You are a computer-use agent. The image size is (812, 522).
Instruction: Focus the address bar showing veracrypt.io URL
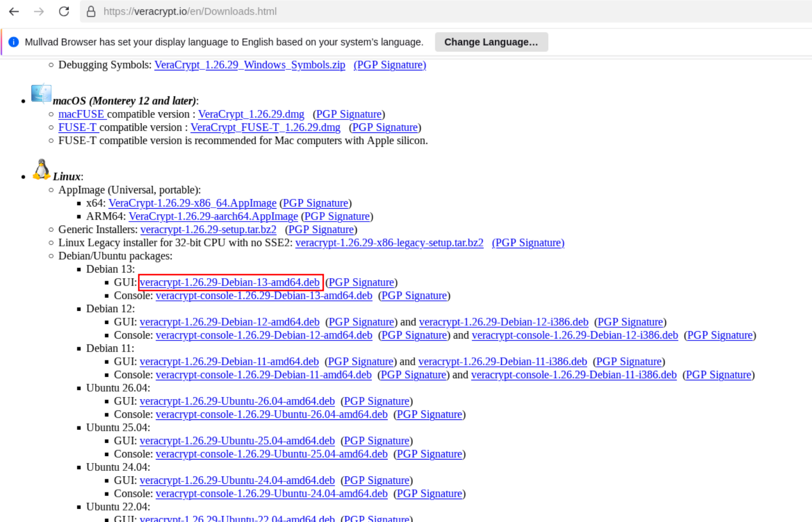[446, 11]
